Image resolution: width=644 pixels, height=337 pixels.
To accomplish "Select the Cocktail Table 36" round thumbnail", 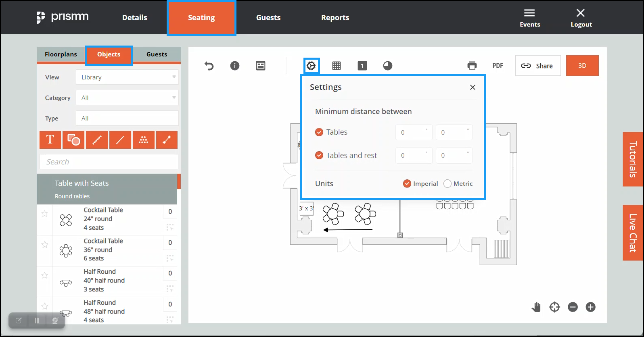I will click(x=66, y=251).
